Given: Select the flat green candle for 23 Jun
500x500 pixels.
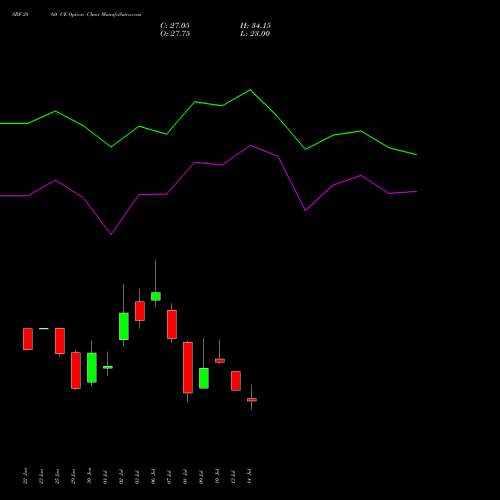Looking at the screenshot, I should (44, 329).
